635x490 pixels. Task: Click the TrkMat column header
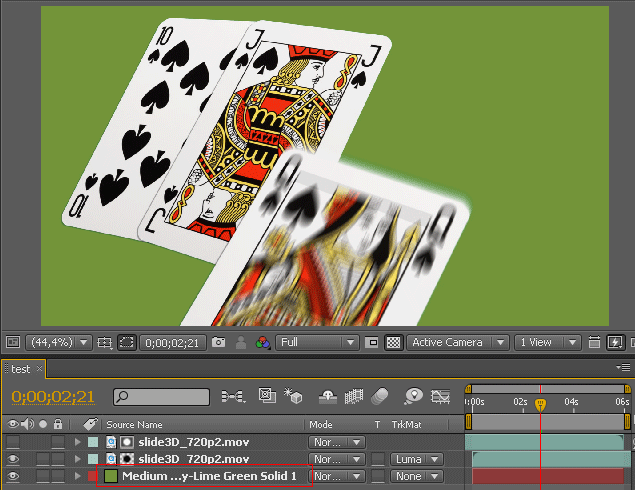(x=406, y=424)
